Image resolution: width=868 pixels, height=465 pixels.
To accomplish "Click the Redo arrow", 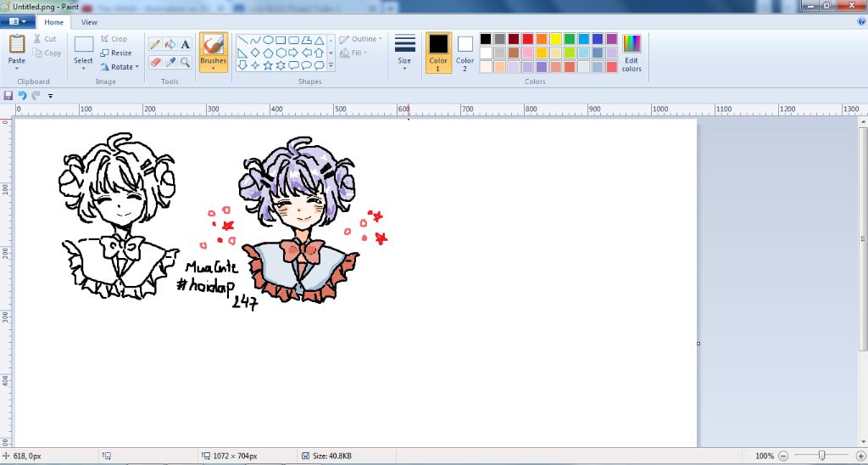I will coord(36,96).
